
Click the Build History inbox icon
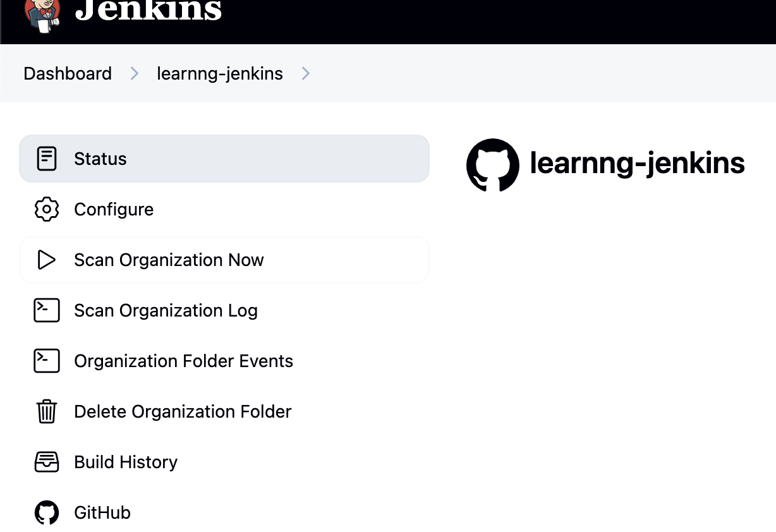coord(47,462)
